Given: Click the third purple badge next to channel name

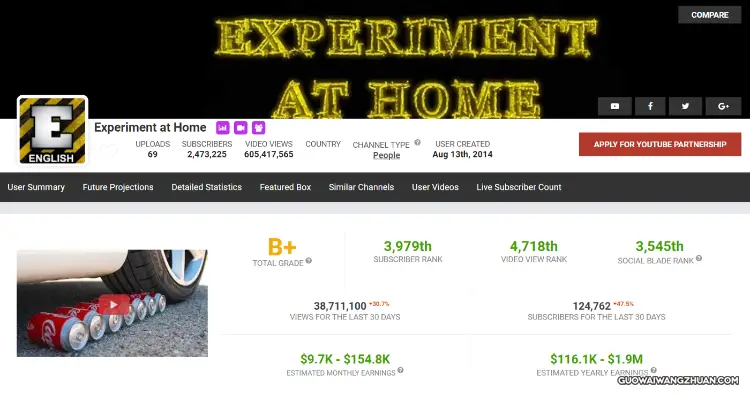Looking at the screenshot, I should [259, 128].
